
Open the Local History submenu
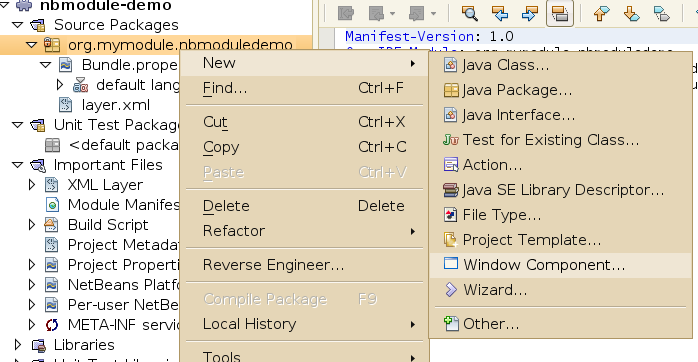(304, 324)
